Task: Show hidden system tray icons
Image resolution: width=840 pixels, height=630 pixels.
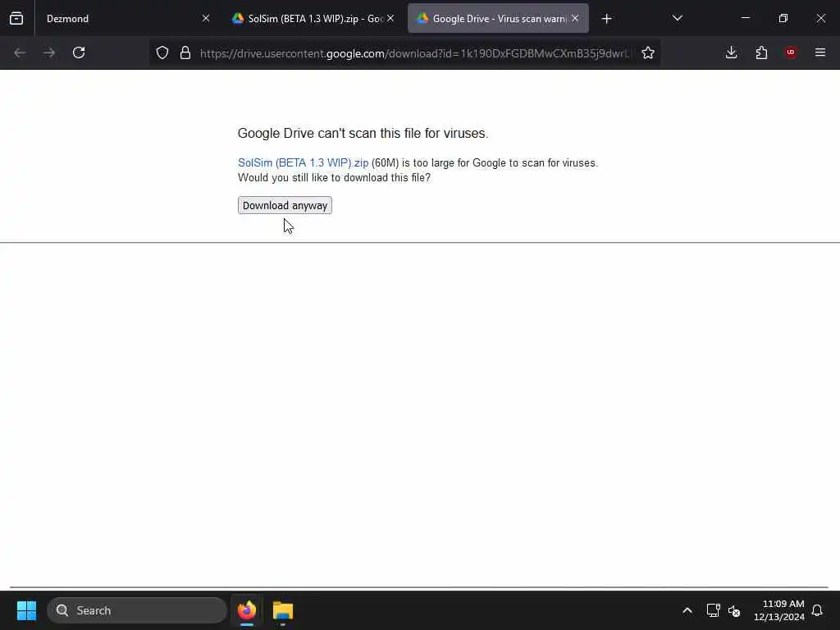Action: pos(687,610)
